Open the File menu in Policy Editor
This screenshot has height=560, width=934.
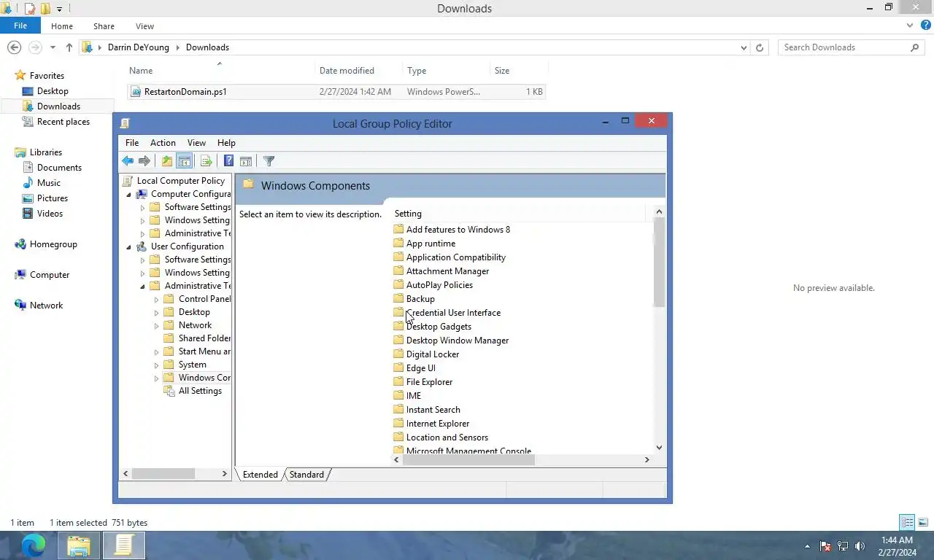pyautogui.click(x=132, y=143)
